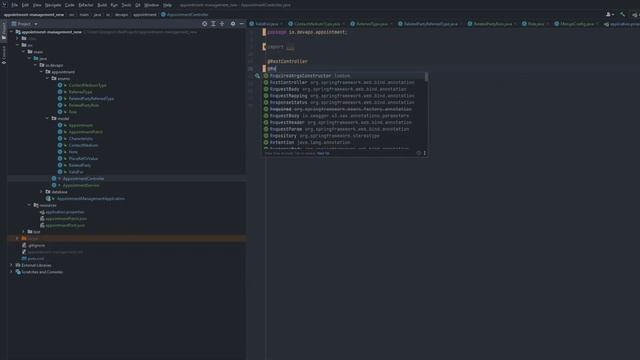Hide the Project tool window
Image resolution: width=640 pixels, height=360 pixels.
tap(242, 24)
